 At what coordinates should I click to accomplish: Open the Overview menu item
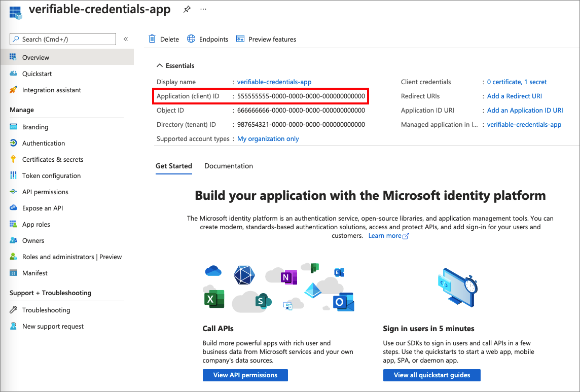coord(67,57)
